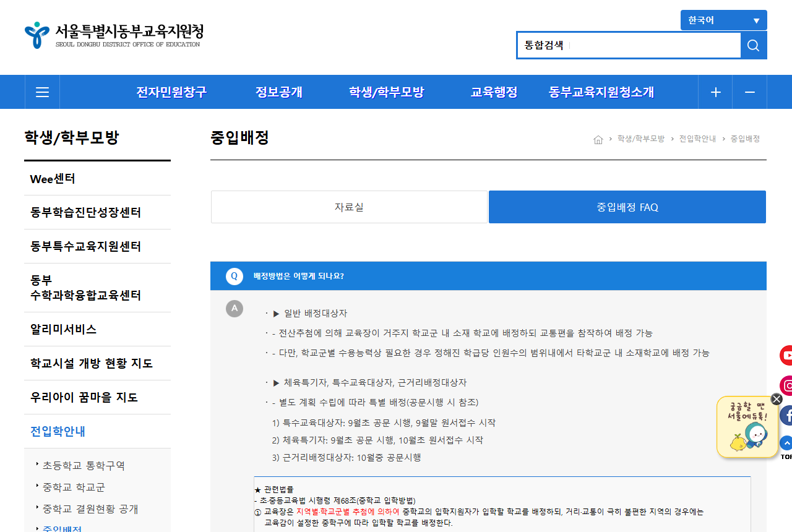Click the 일반 배정대상자 heading text

click(316, 313)
